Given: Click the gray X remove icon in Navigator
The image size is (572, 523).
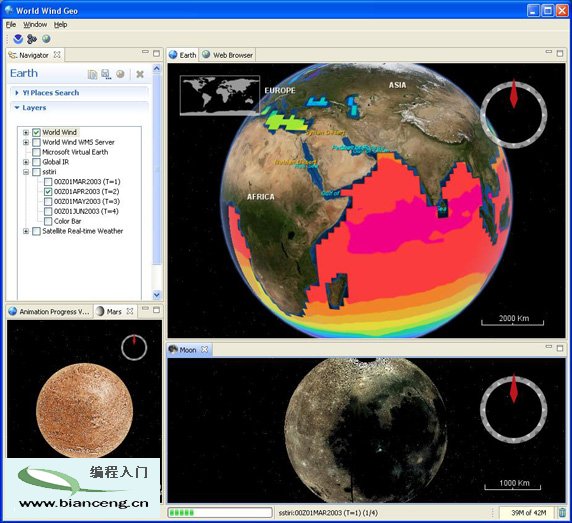Looking at the screenshot, I should 140,74.
